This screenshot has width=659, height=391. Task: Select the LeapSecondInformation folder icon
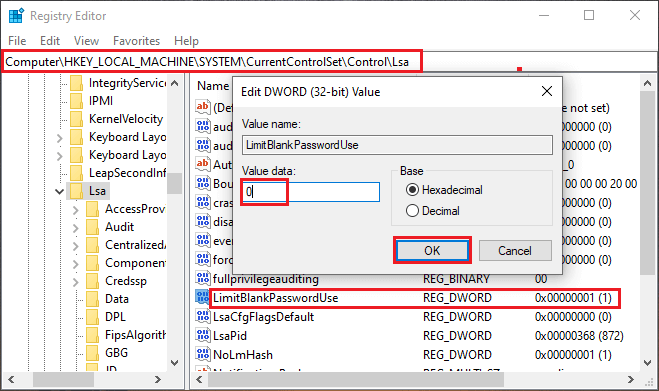(76, 173)
